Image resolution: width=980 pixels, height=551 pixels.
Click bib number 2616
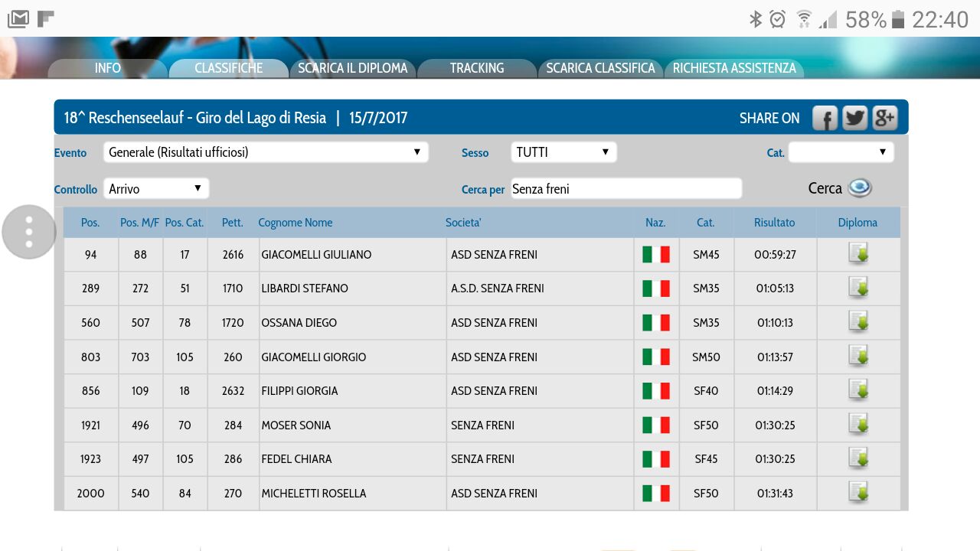coord(233,255)
